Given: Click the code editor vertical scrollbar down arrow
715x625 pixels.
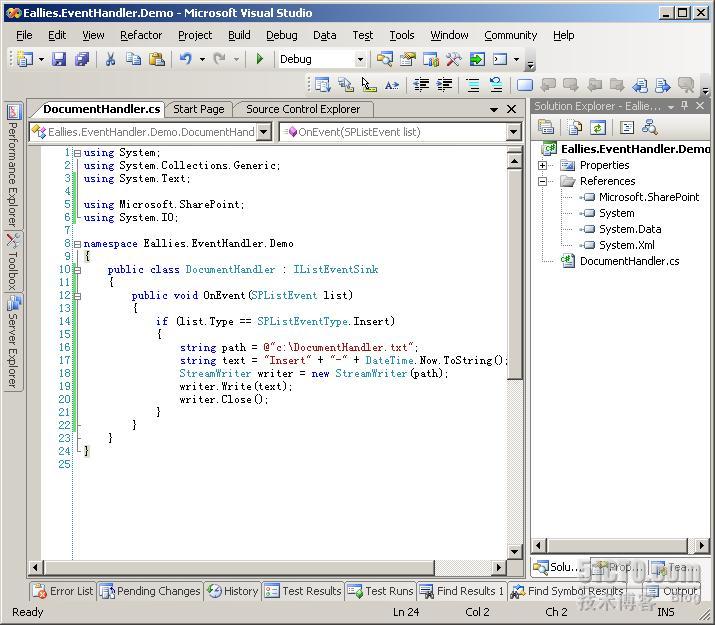Looking at the screenshot, I should [514, 552].
